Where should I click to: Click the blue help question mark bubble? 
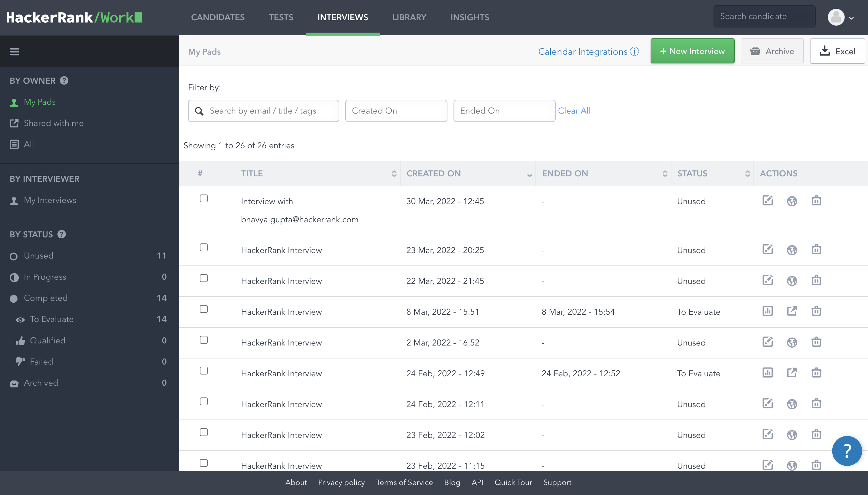[x=847, y=451]
